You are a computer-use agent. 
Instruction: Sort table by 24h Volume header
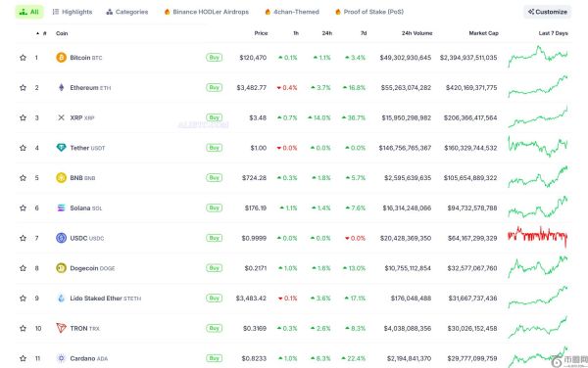(417, 33)
